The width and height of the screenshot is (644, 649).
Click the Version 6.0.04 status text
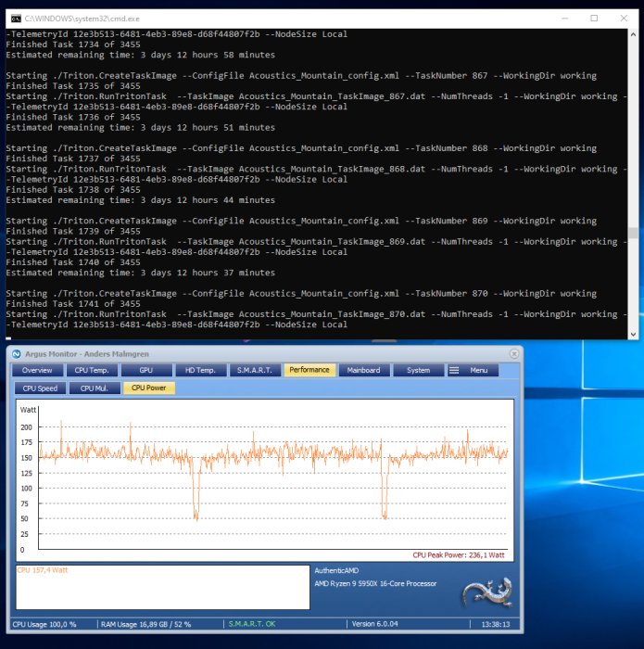pyautogui.click(x=374, y=624)
